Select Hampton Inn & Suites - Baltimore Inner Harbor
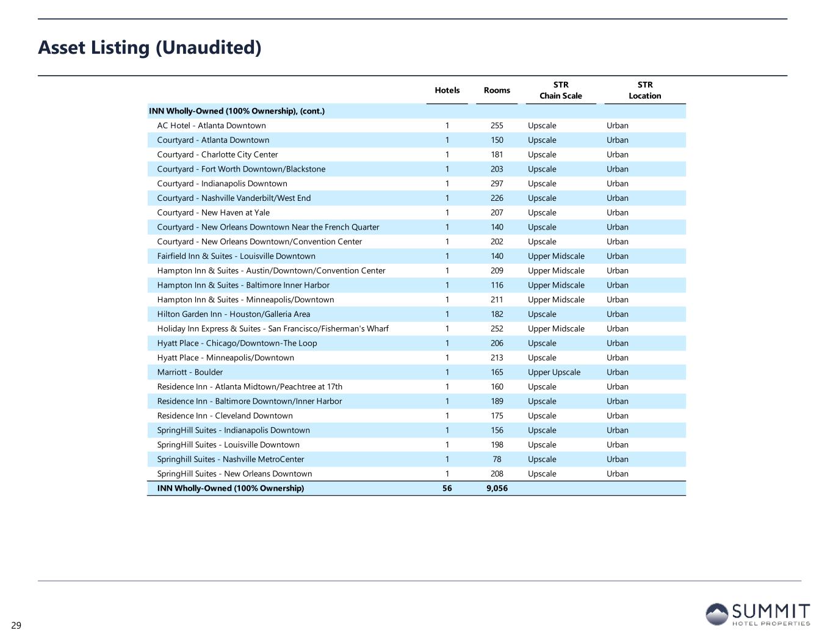This screenshot has width=833, height=644. click(x=243, y=286)
